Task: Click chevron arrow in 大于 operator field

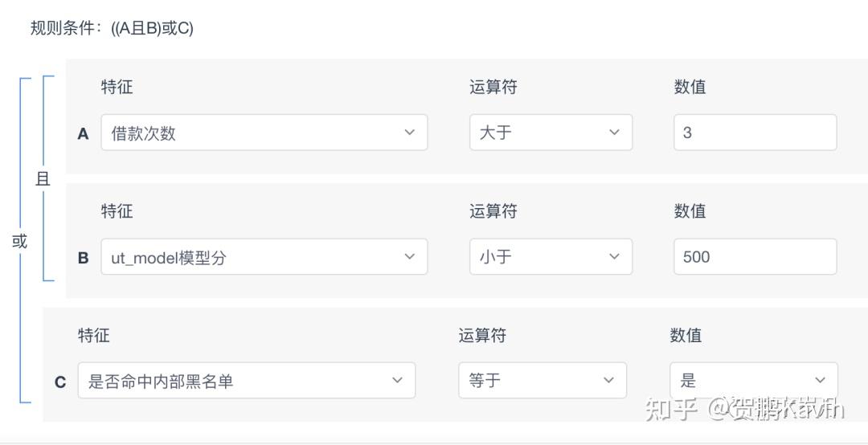Action: (x=615, y=133)
